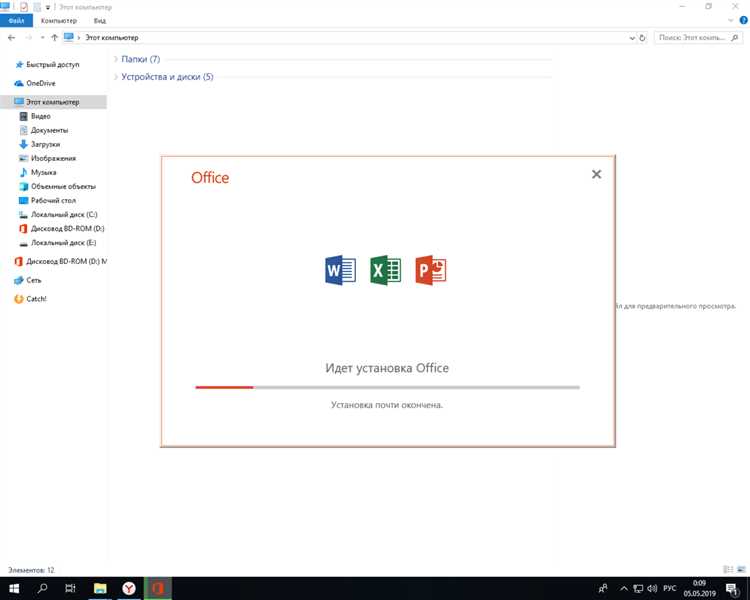Open Изображения folder in sidebar
Image resolution: width=750 pixels, height=600 pixels.
(53, 158)
